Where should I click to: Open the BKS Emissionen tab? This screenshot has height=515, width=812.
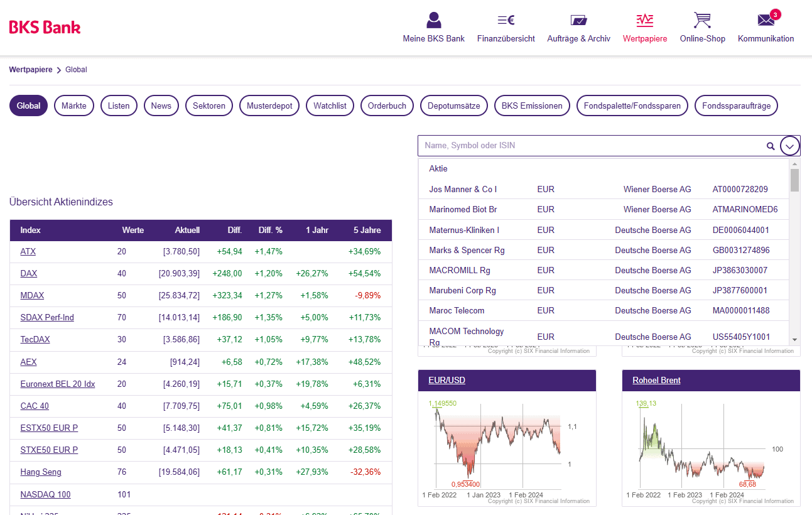(532, 106)
